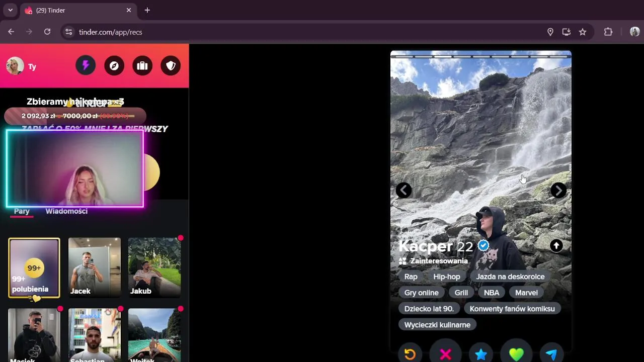Screen dimensions: 644x362
Task: Click the browser back arrow
Action: click(11, 32)
